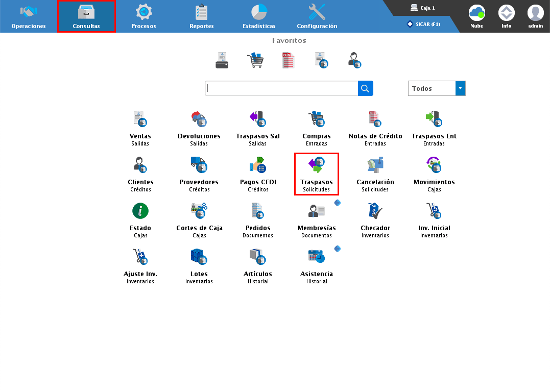550x392 pixels.
Task: Expand the Todos filter dropdown
Action: [x=460, y=88]
